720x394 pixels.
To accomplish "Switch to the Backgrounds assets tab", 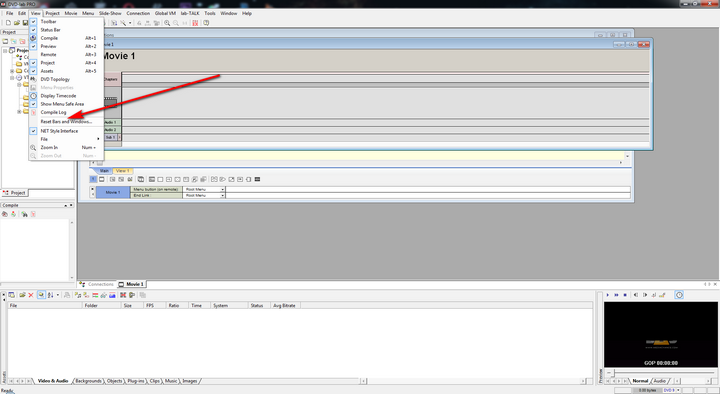I will [x=88, y=381].
